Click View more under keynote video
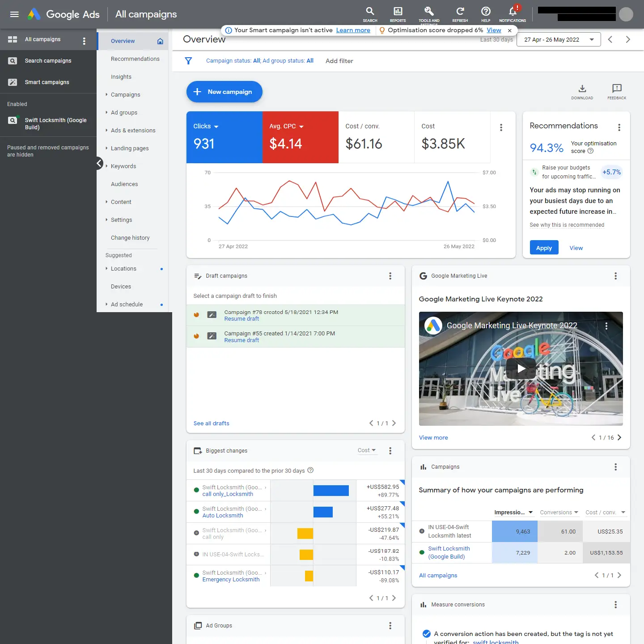 point(433,438)
